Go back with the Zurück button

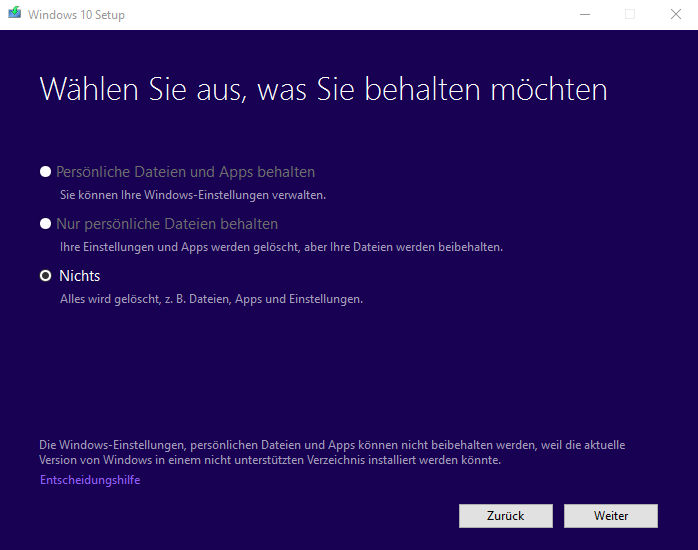click(x=506, y=516)
